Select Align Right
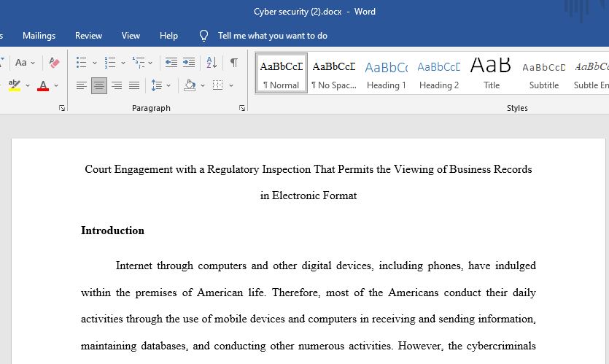 coord(117,85)
